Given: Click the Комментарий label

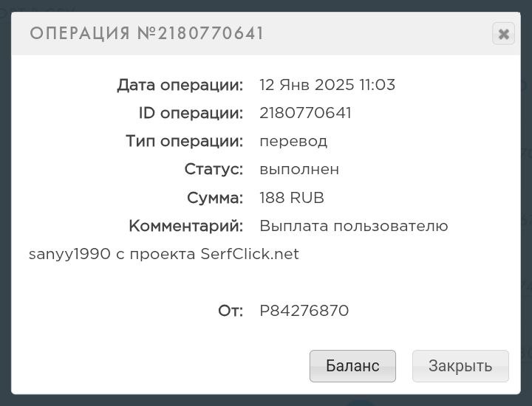Looking at the screenshot, I should pyautogui.click(x=186, y=226).
